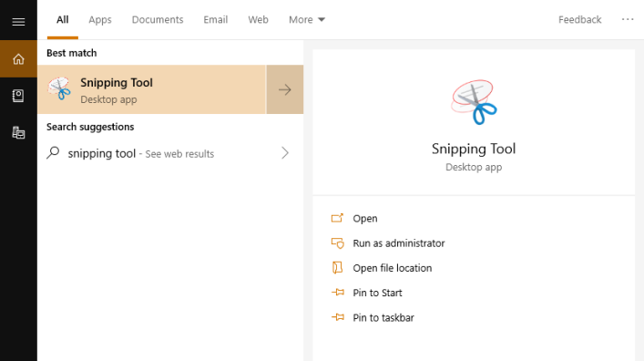644x361 pixels.
Task: Click the Run as administrator shield icon
Action: pos(337,243)
